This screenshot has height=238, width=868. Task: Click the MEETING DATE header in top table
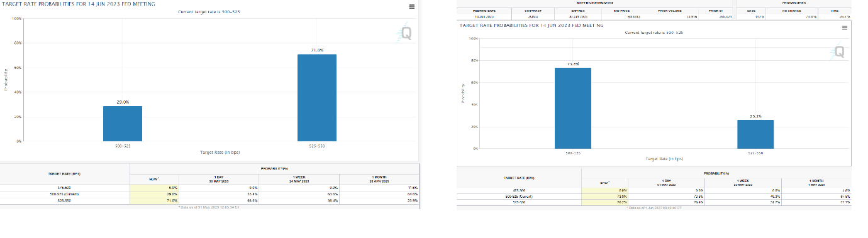(484, 11)
